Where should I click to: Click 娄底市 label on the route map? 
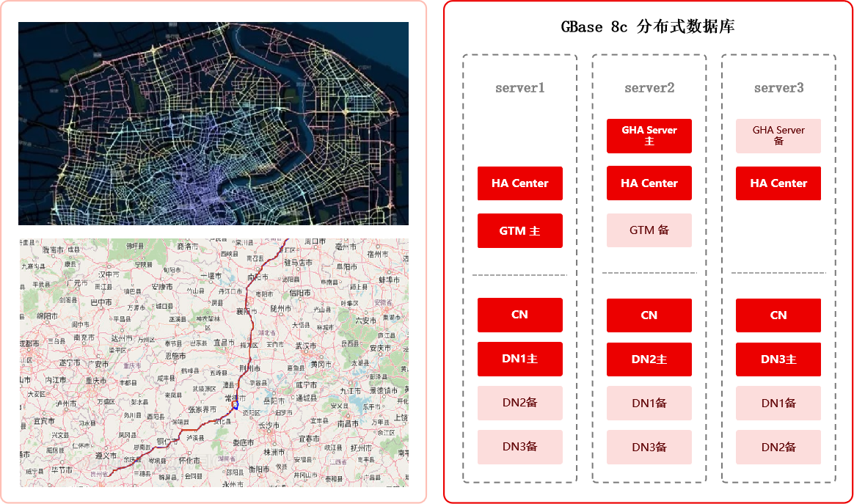pos(243,443)
